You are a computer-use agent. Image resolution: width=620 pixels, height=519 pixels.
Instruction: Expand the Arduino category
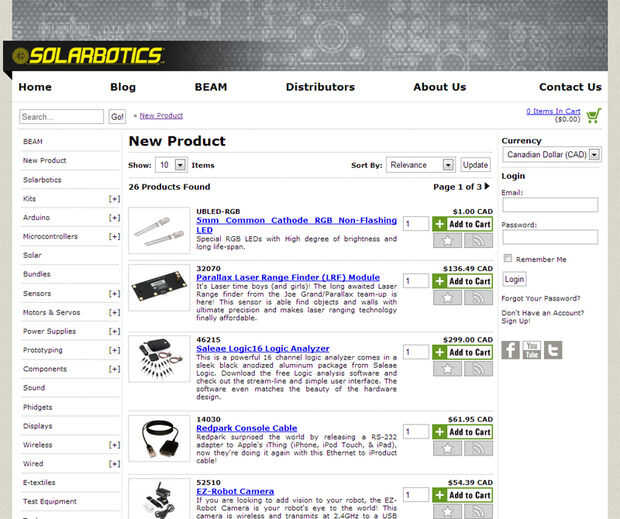pyautogui.click(x=114, y=218)
